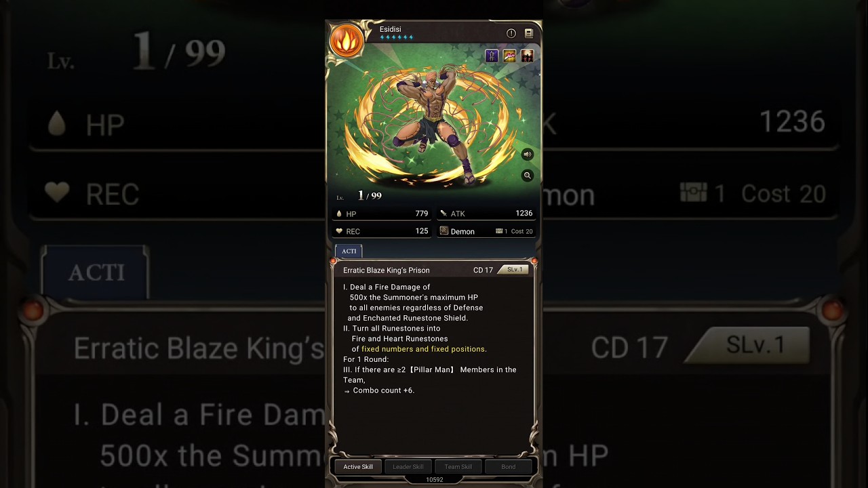
Task: Switch to the Leader Skill tab
Action: pos(408,466)
